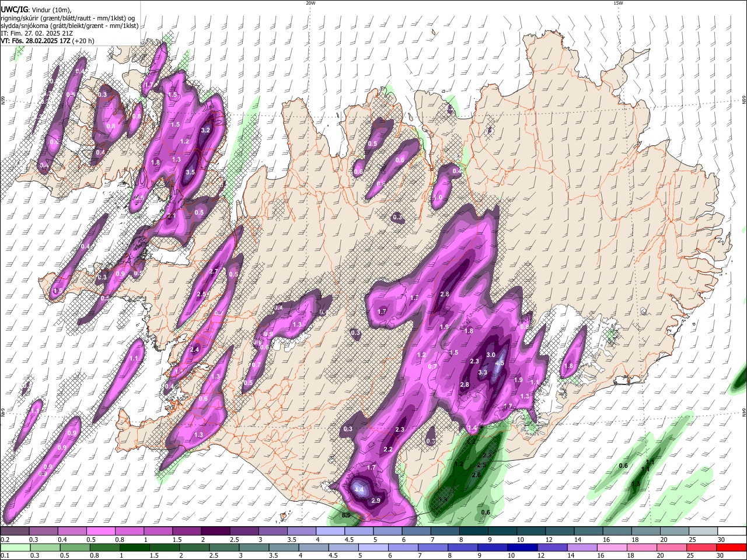Select the rain scale swatch between 25 and 30

[x=701, y=547]
